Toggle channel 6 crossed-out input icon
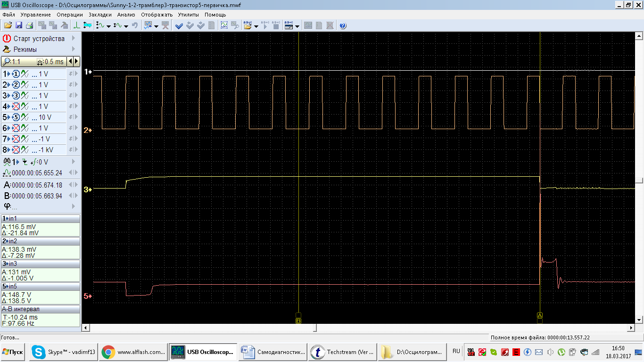Viewport: 644px width, 362px height. coord(16,128)
